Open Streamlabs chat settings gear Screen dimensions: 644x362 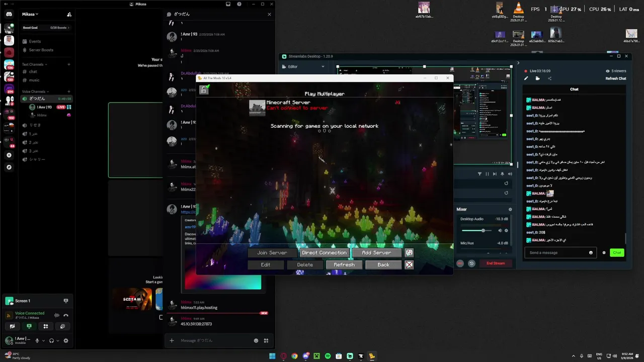tap(604, 253)
